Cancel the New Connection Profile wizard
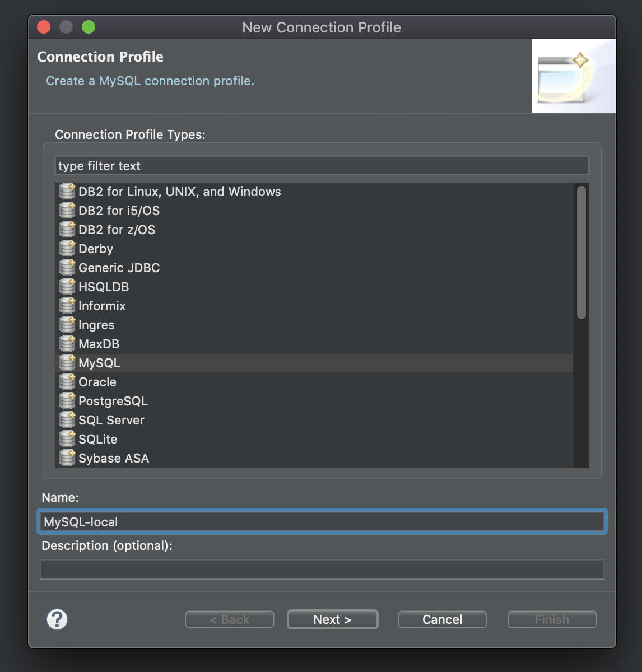The height and width of the screenshot is (672, 642). (x=442, y=619)
